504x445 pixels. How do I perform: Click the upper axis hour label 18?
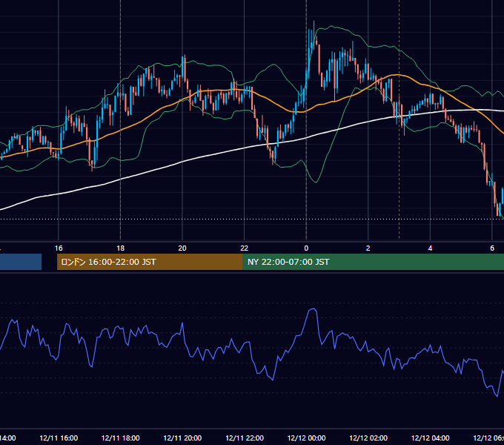click(120, 248)
